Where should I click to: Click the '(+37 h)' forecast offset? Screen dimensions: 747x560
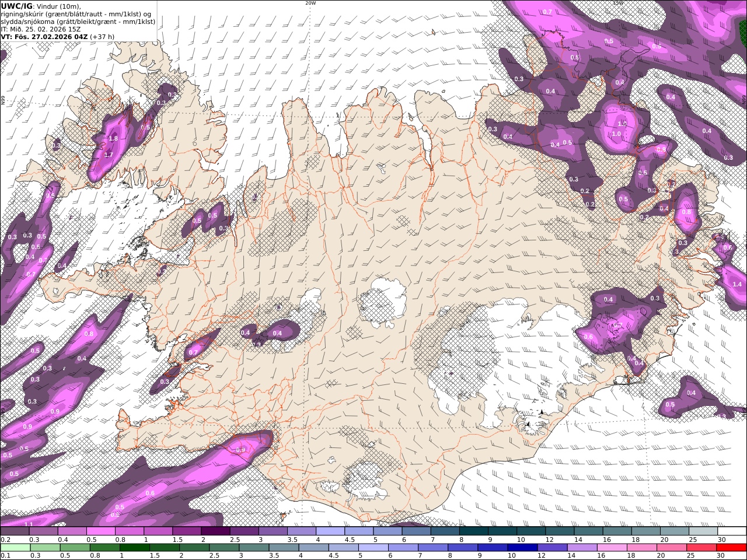pyautogui.click(x=102, y=37)
